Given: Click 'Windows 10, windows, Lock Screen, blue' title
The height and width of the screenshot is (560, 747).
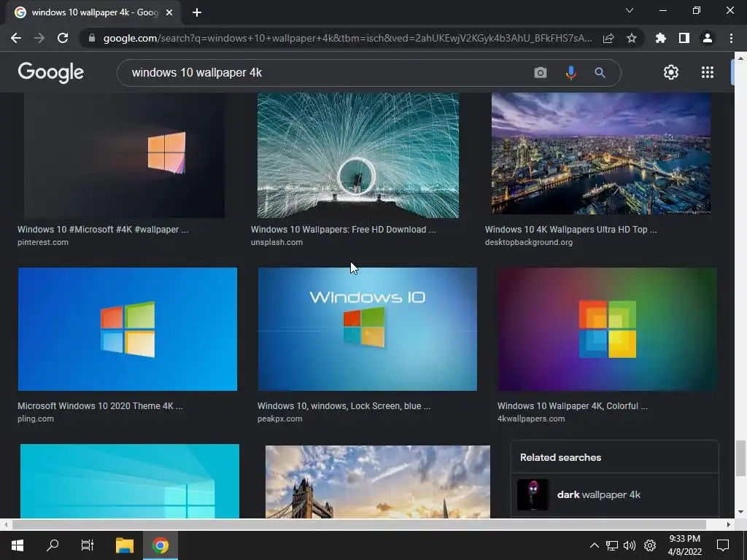Looking at the screenshot, I should (x=344, y=406).
